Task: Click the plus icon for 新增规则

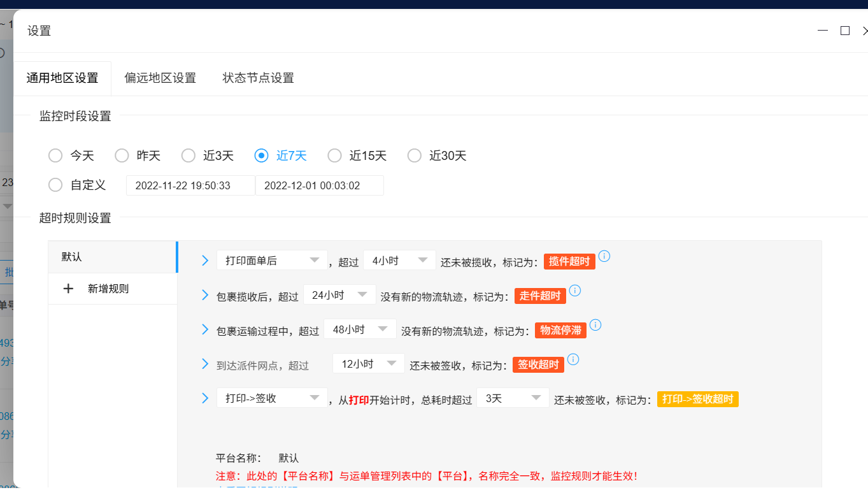Action: click(x=69, y=289)
